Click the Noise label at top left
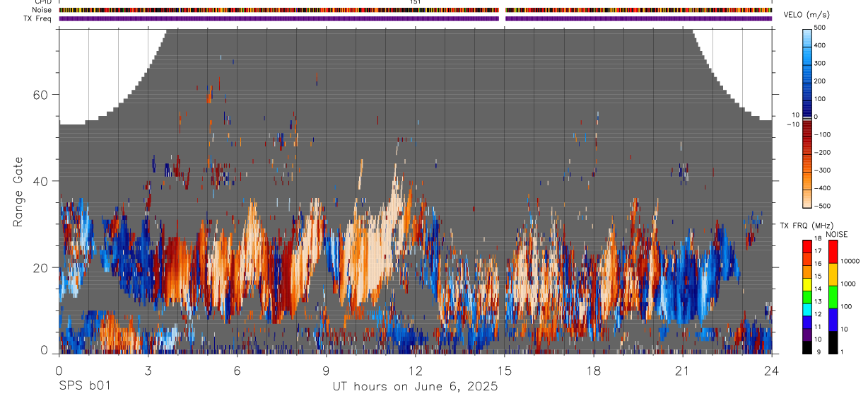Screen dimensions: 868x401 (42, 10)
